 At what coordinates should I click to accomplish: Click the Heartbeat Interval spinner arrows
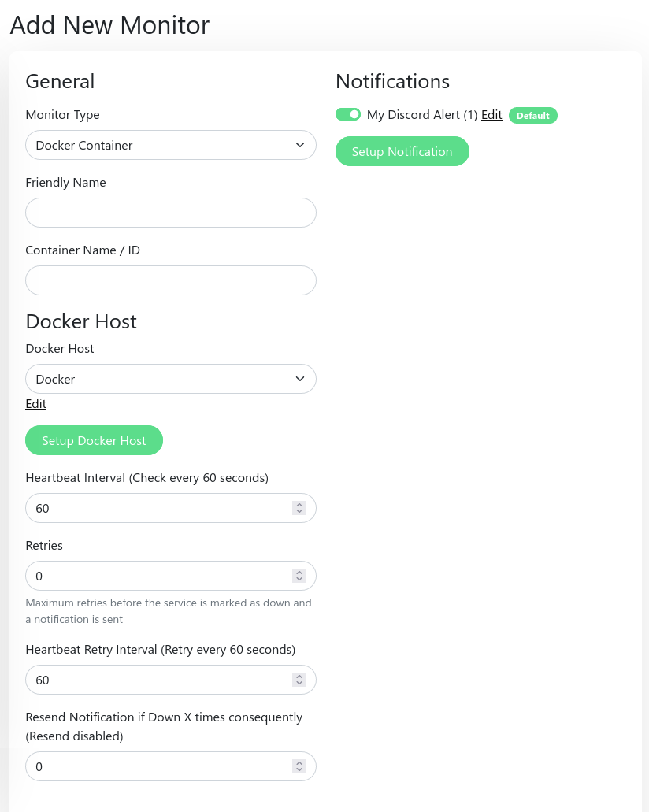(299, 508)
